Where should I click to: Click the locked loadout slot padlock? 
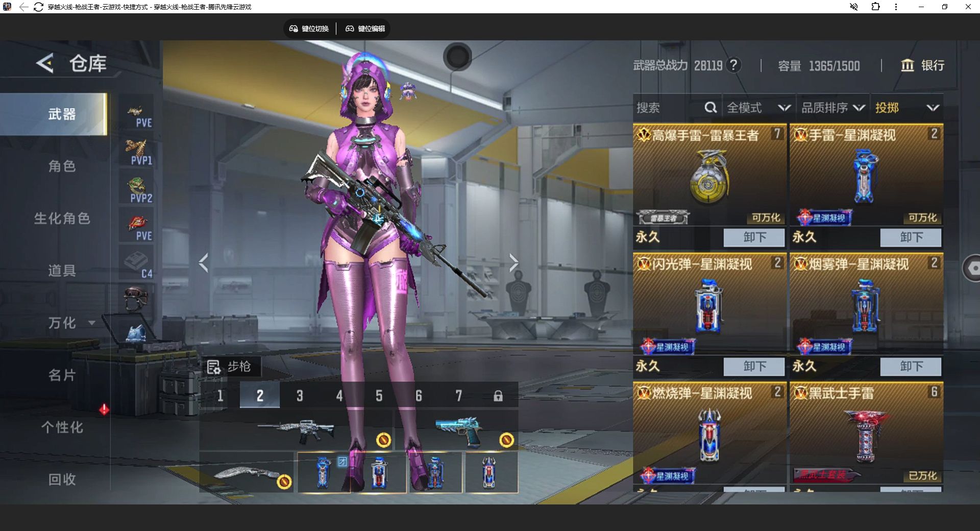(498, 396)
